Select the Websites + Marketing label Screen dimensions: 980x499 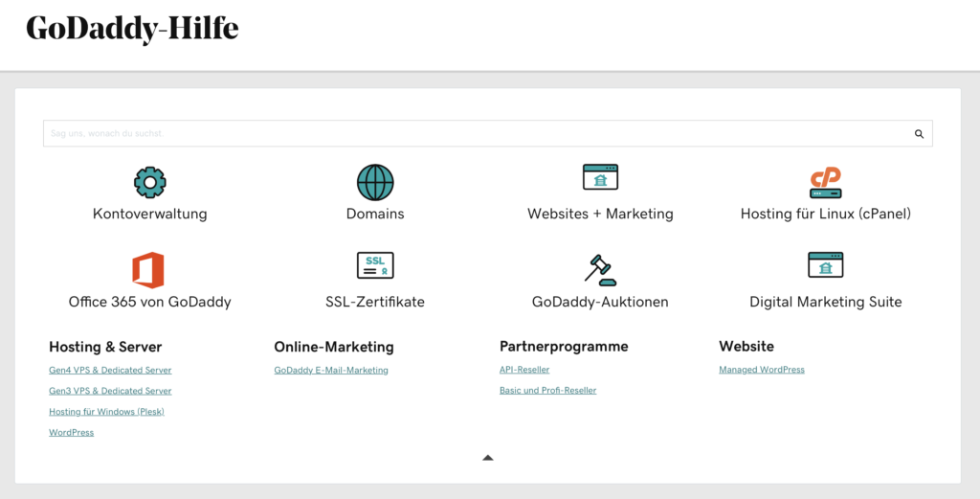click(600, 214)
